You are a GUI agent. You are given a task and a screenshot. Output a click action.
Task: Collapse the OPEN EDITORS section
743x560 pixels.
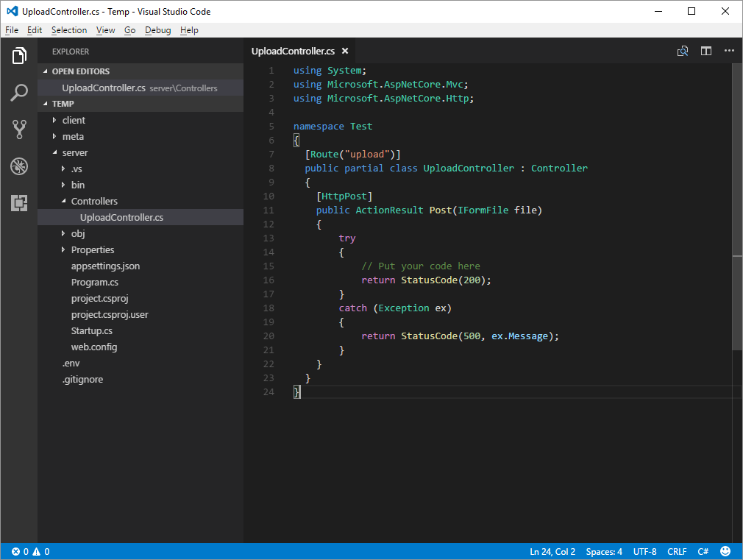point(46,71)
